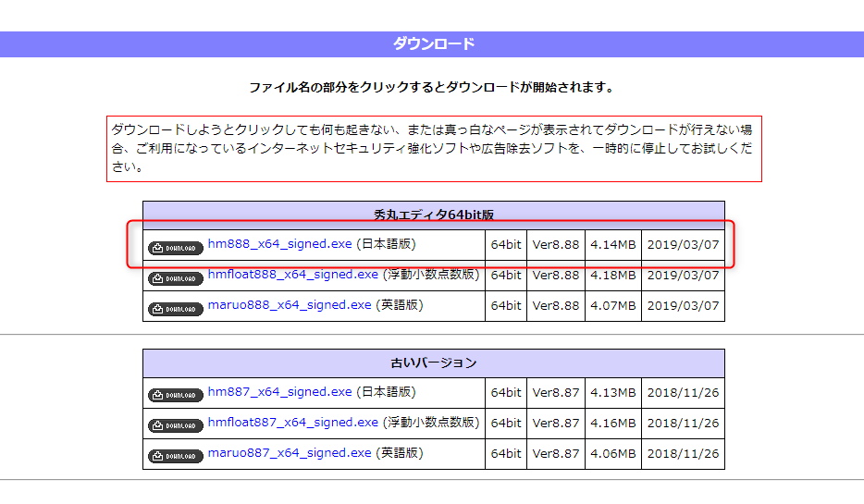Click the 古いバージョン table heading

pos(434,363)
